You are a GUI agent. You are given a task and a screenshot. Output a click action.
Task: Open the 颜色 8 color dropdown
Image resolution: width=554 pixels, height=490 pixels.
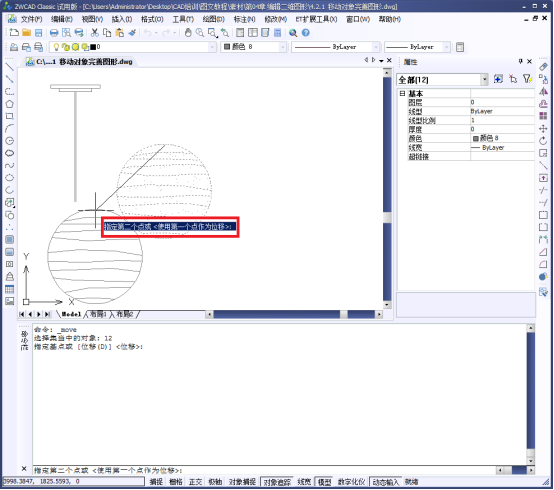point(253,47)
